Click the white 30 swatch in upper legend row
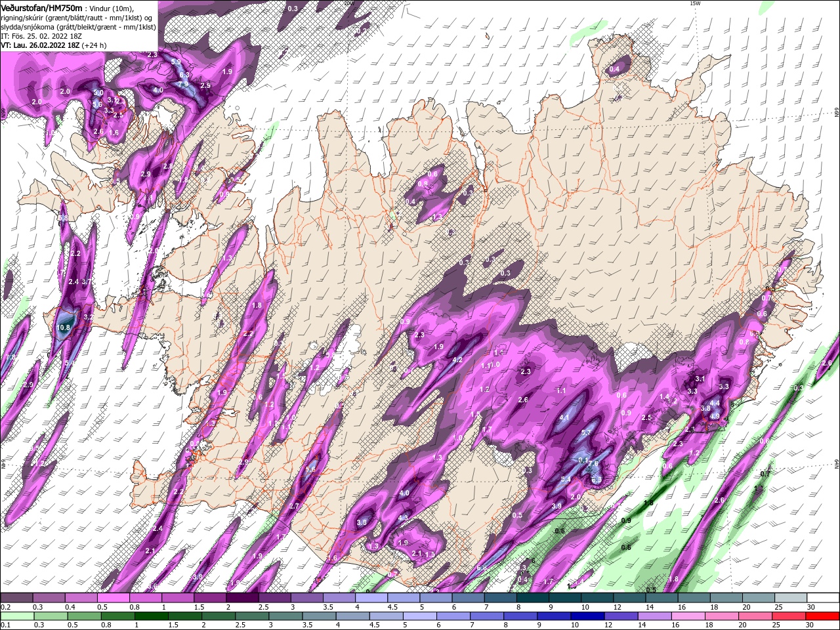The height and width of the screenshot is (630, 840). (x=823, y=598)
